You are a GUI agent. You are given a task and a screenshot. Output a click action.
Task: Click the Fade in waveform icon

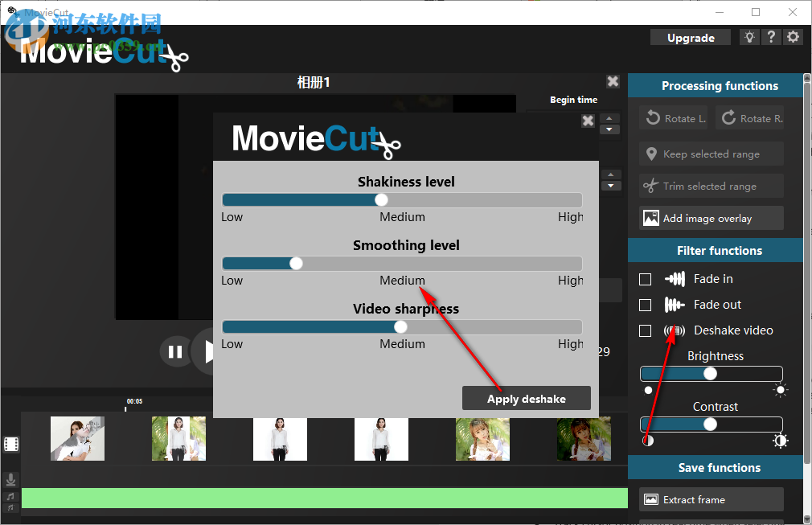(675, 279)
